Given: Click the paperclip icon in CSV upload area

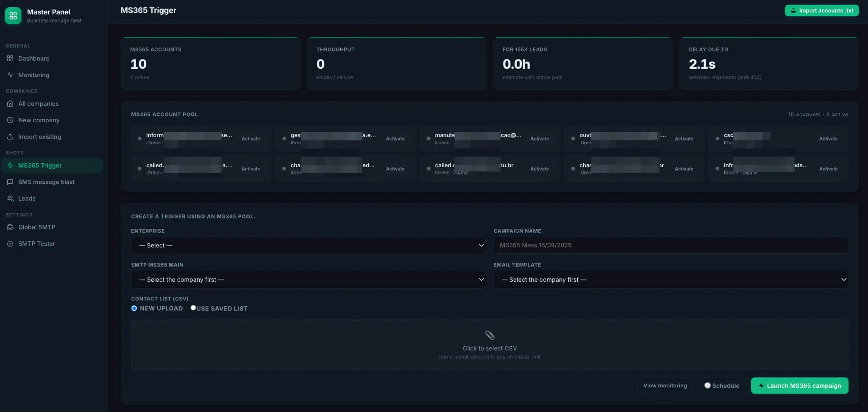Looking at the screenshot, I should pos(490,335).
